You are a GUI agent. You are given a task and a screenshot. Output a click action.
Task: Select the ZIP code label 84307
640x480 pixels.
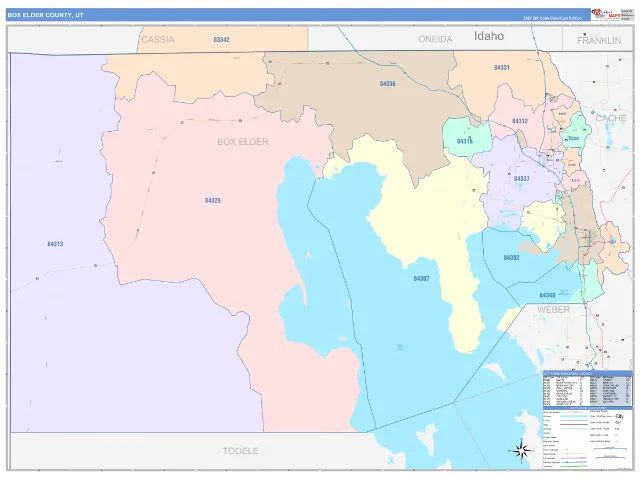pyautogui.click(x=421, y=278)
